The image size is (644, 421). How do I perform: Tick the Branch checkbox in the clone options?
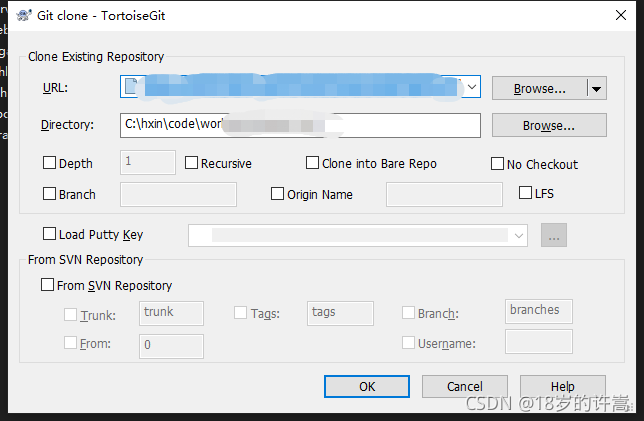click(49, 193)
